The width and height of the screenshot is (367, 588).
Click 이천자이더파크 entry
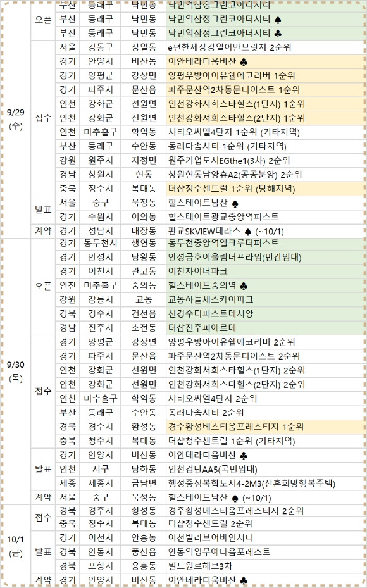(x=197, y=272)
